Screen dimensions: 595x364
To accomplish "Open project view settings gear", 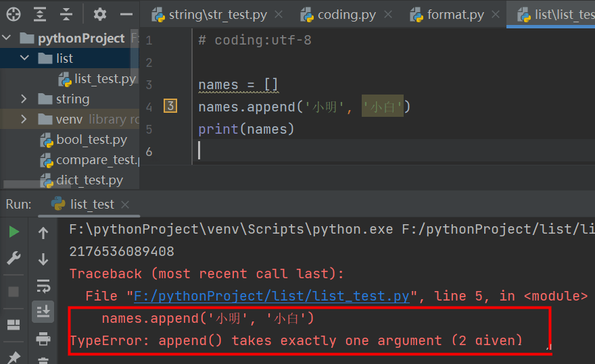I will click(100, 14).
